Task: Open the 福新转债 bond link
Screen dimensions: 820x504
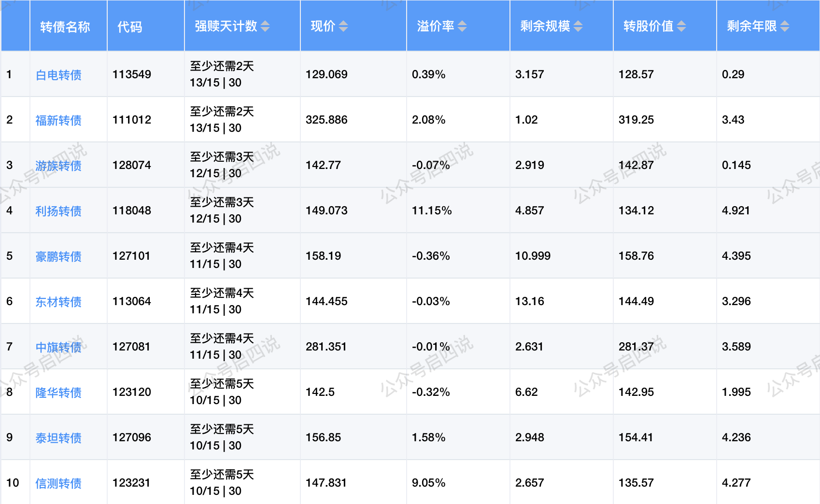Action: [58, 120]
